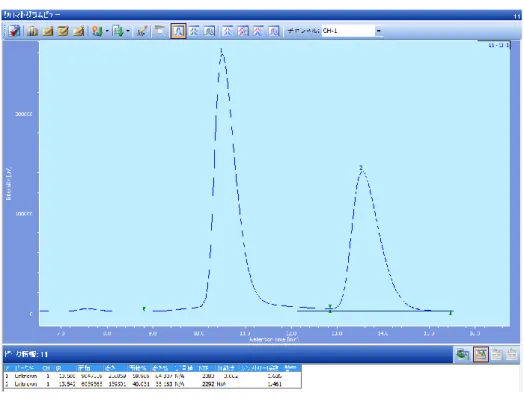This screenshot has width=524, height=399.
Task: Select the red boxed-peaks icon nearest the channel label
Action: 274,31
